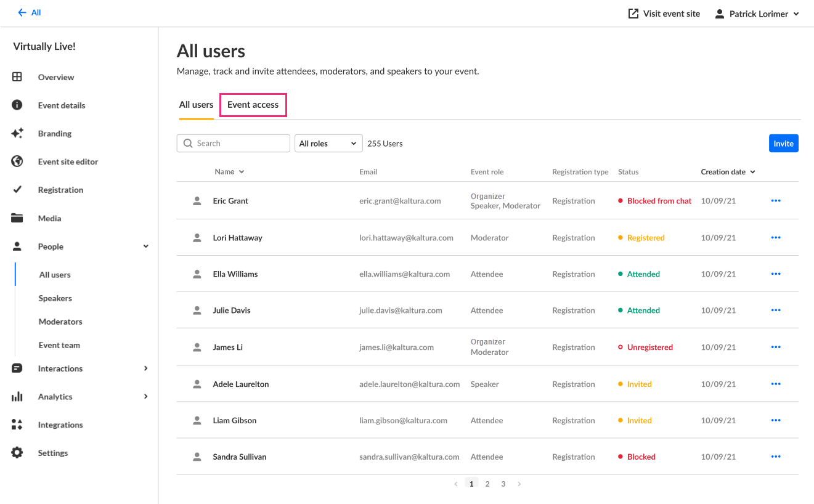This screenshot has height=504, width=814.
Task: Click the Branding sparkle icon
Action: coord(17,133)
